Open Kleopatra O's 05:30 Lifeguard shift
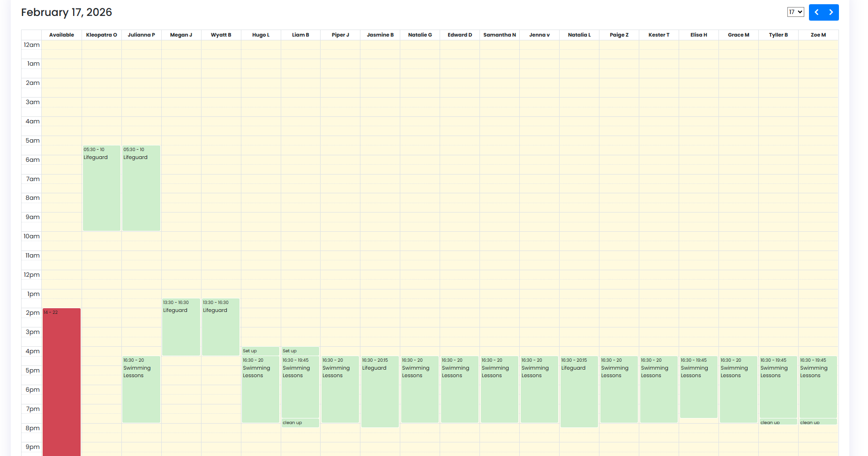 click(102, 188)
